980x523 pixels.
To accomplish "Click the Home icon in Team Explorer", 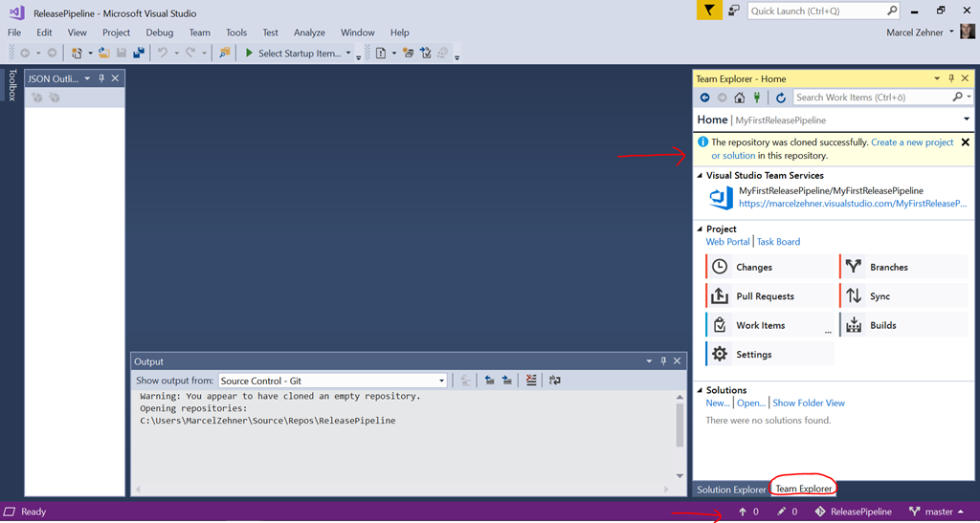I will click(739, 98).
